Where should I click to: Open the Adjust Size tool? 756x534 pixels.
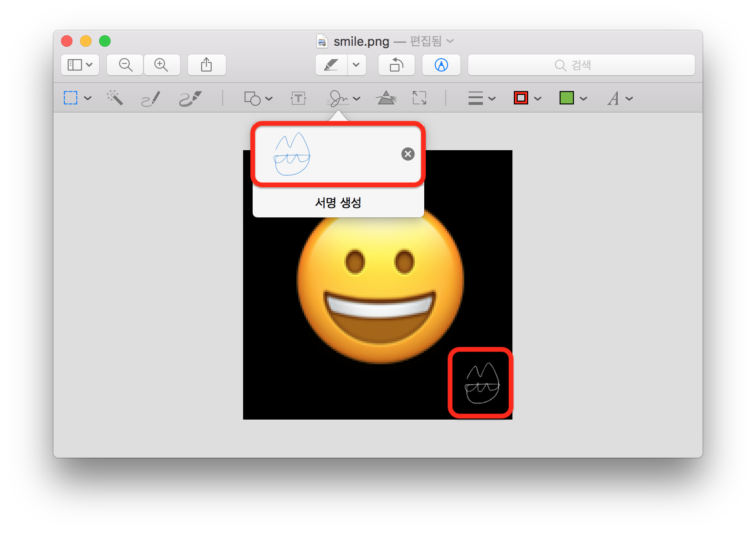(419, 98)
